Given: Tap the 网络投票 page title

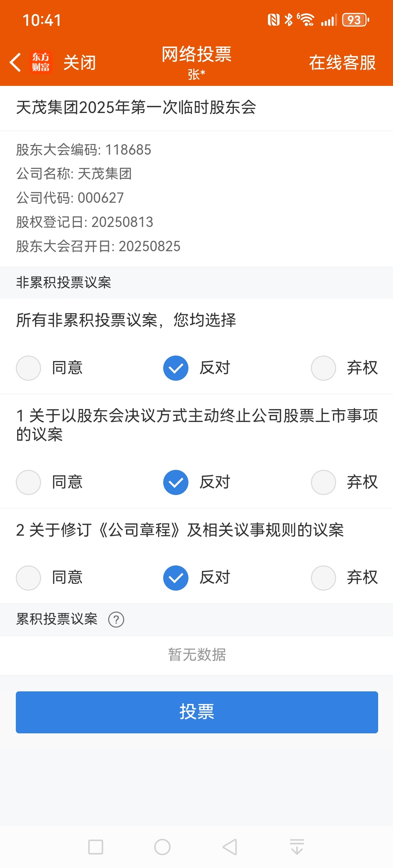Looking at the screenshot, I should point(197,54).
